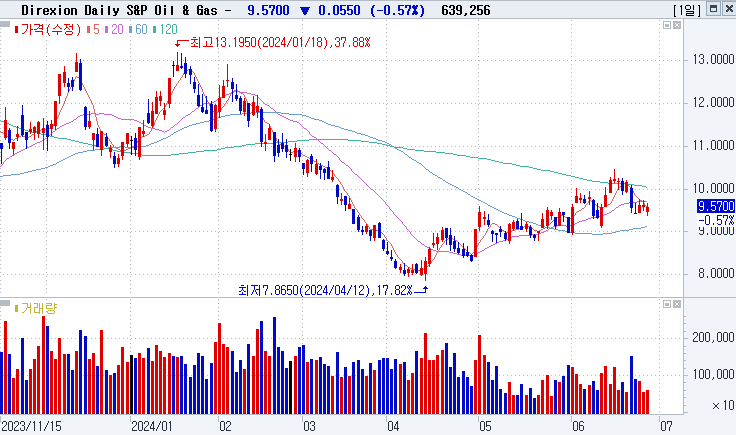This screenshot has width=736, height=435.
Task: Click the 최저7.8650(2024/04/12) low annotation
Action: pos(325,290)
